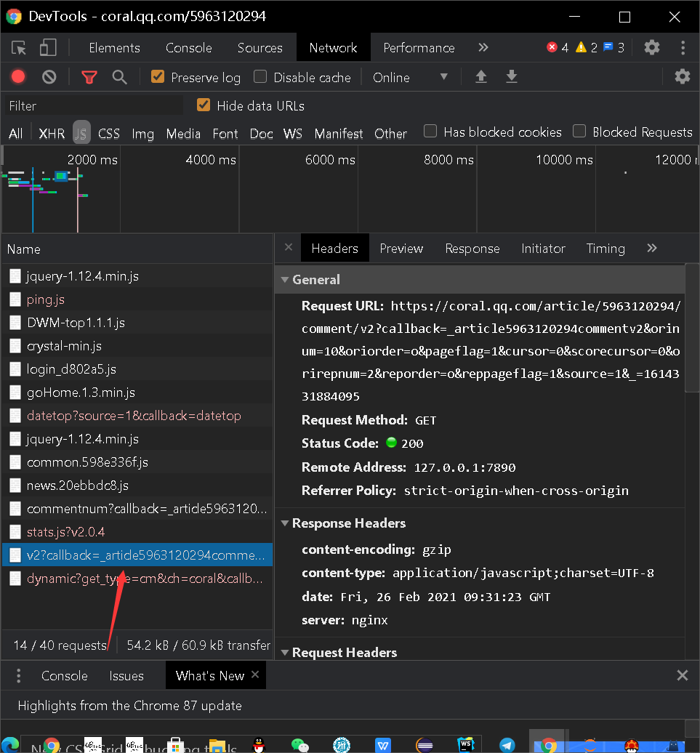Click the yellow warning count badge
The height and width of the screenshot is (753, 700).
tap(586, 47)
